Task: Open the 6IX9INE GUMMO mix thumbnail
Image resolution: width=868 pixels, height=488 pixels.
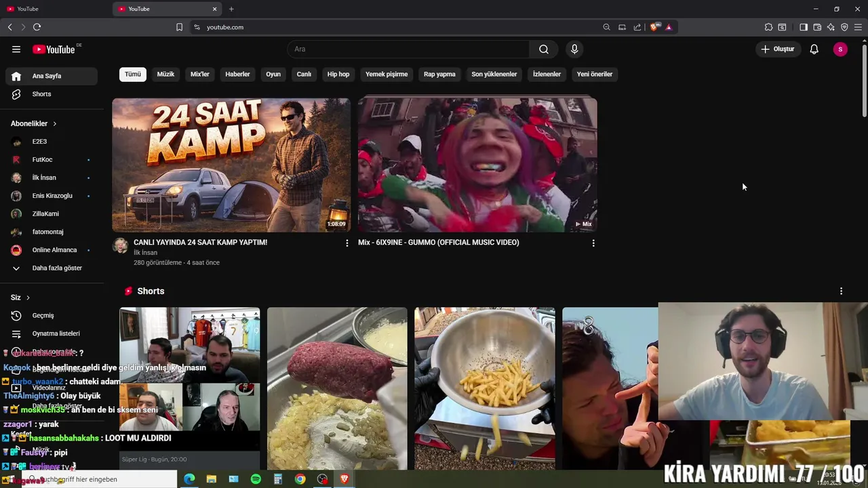Action: [x=477, y=165]
